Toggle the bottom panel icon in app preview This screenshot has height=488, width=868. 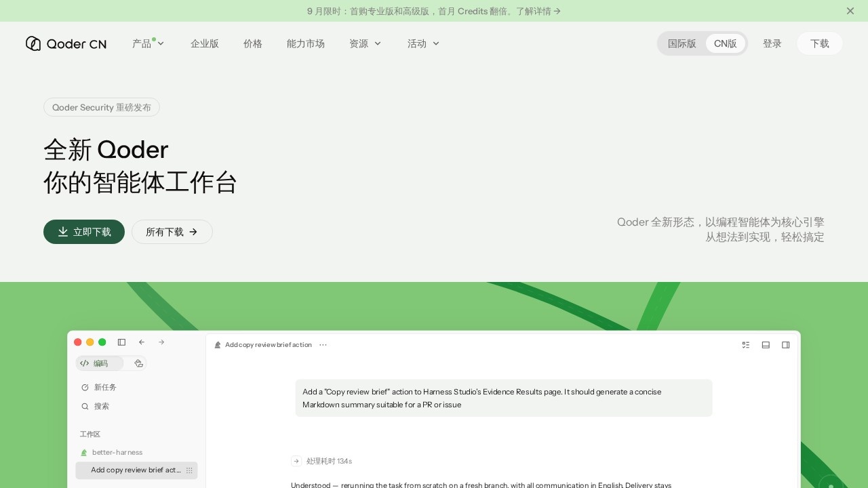pos(766,345)
